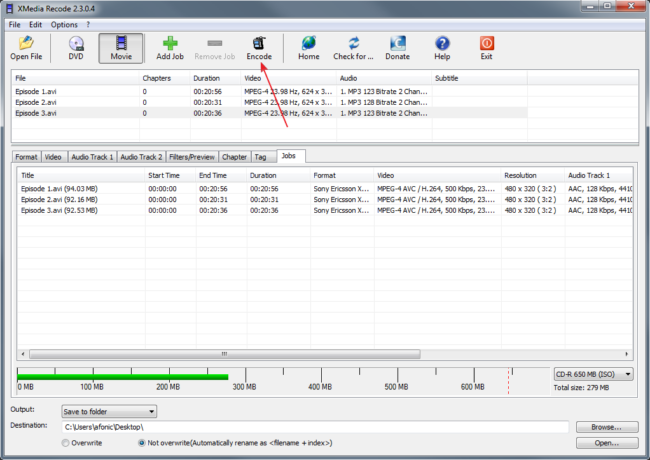Click the Movie filmstrip icon

121,44
